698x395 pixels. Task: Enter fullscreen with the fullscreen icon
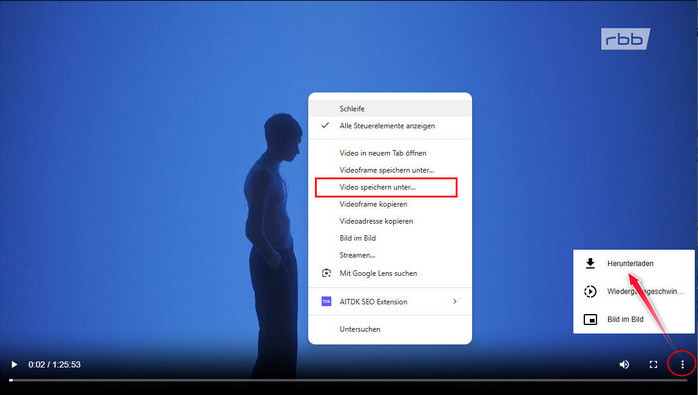point(653,365)
